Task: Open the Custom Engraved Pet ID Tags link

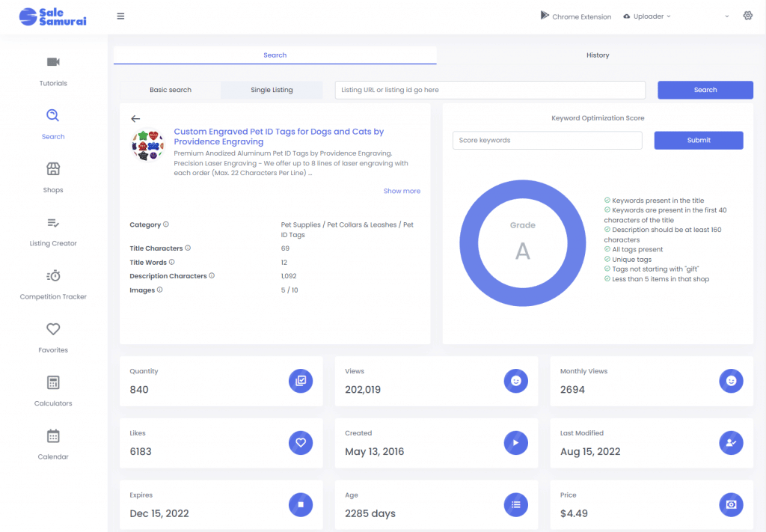Action: click(279, 136)
